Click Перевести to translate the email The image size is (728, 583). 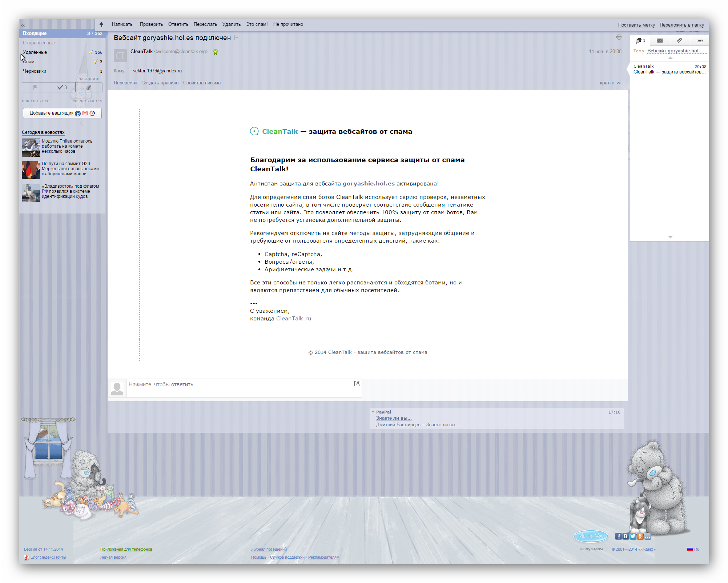pos(125,83)
